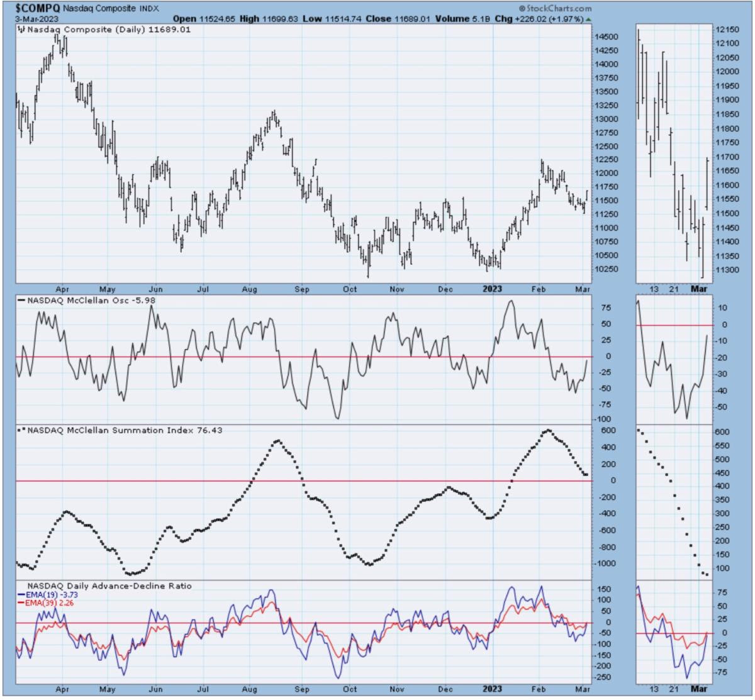Select '13750' on the price axis
Image resolution: width=755 pixels, height=700 pixels.
607,78
